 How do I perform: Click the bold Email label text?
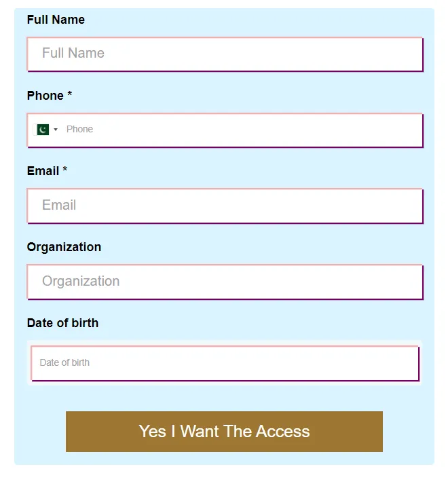coord(43,171)
